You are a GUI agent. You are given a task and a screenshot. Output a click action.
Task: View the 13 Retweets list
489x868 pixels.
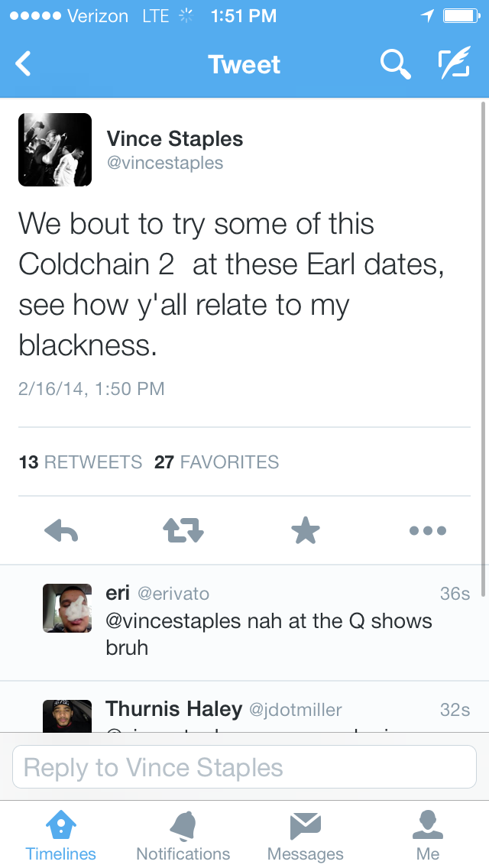pyautogui.click(x=80, y=462)
